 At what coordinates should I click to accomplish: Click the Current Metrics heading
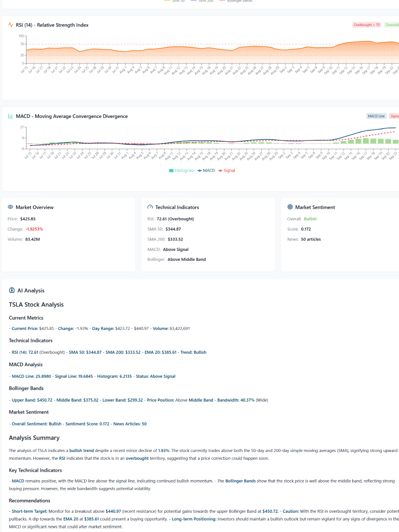coord(26,317)
